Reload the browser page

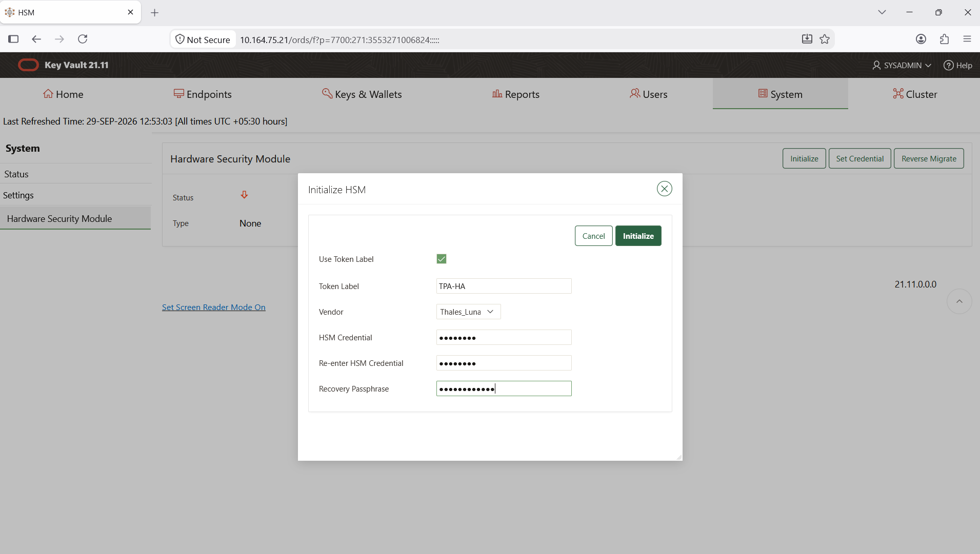pyautogui.click(x=83, y=39)
